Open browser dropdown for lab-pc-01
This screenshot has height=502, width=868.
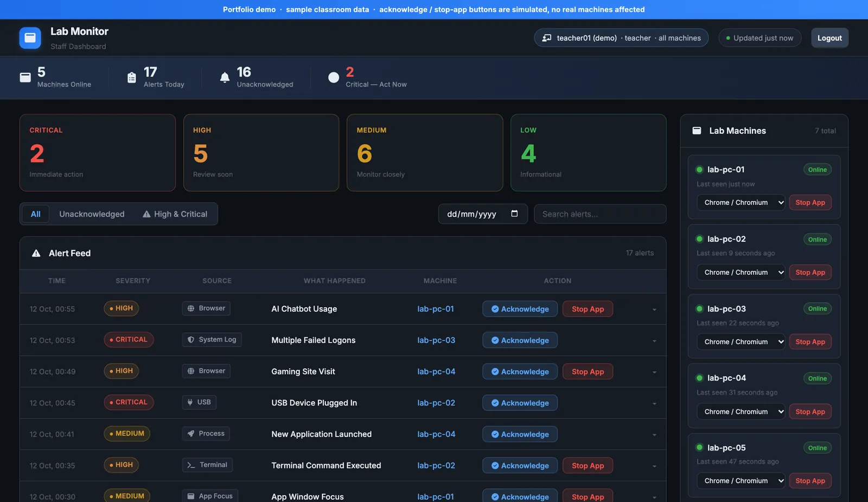[x=741, y=203]
